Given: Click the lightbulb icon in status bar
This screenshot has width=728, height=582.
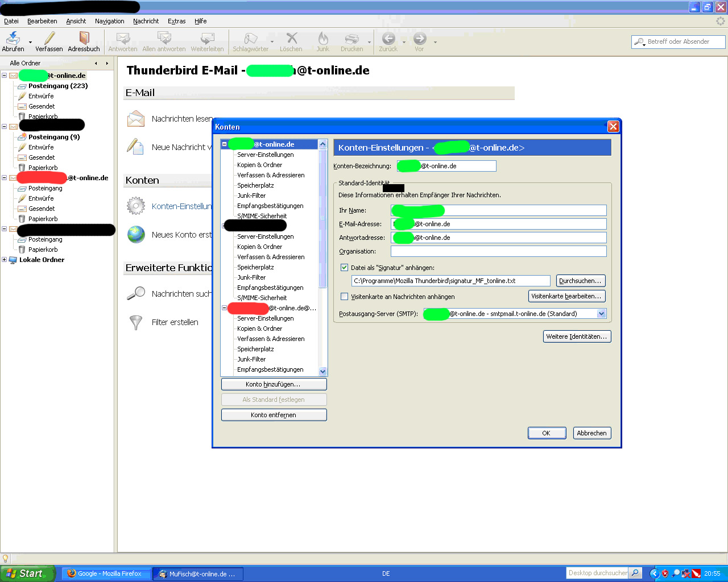Looking at the screenshot, I should point(6,559).
